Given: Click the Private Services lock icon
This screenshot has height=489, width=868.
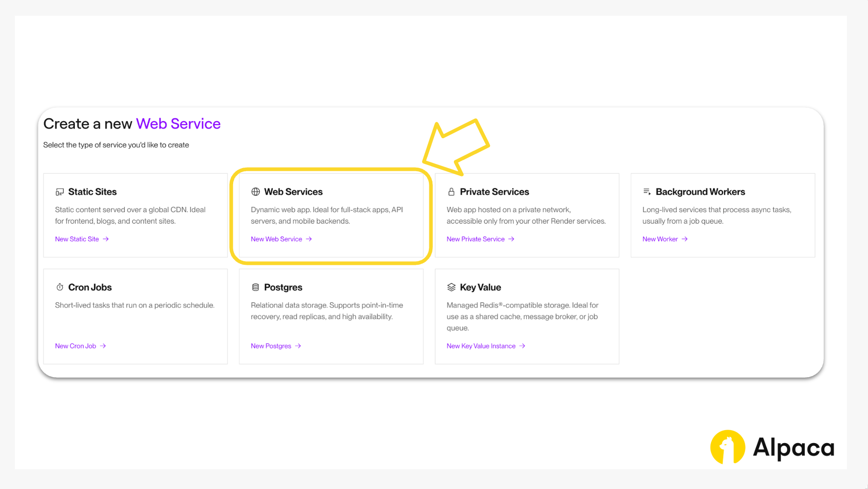Looking at the screenshot, I should tap(451, 192).
